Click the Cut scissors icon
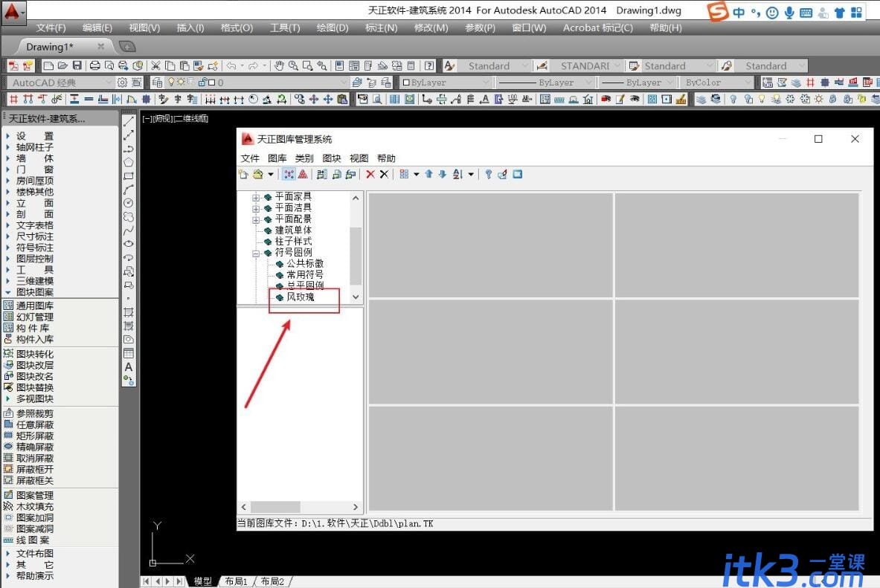The height and width of the screenshot is (588, 880). pyautogui.click(x=156, y=65)
